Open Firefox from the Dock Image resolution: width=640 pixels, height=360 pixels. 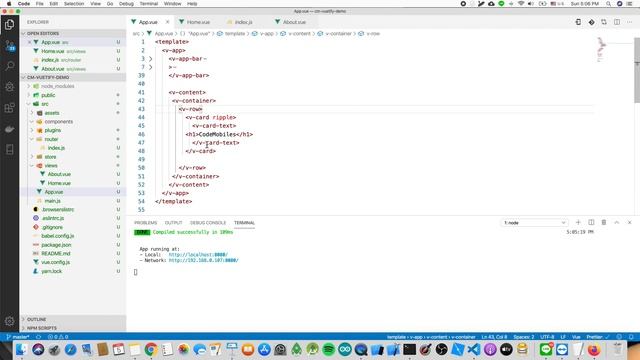tap(594, 349)
